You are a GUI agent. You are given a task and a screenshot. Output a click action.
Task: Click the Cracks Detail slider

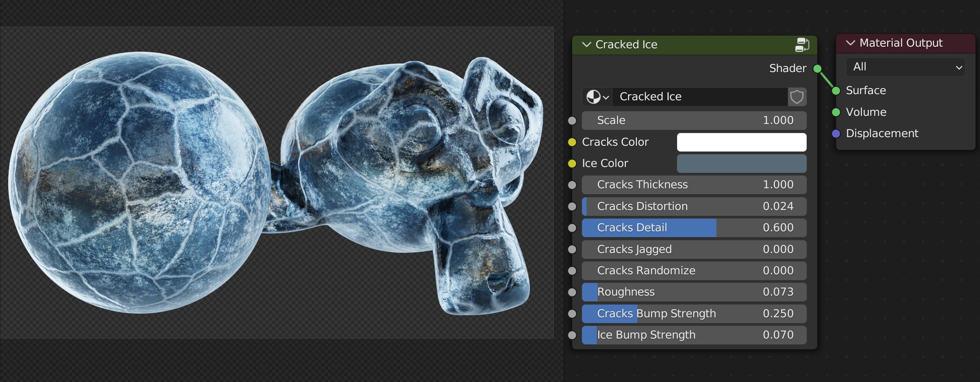pyautogui.click(x=693, y=228)
